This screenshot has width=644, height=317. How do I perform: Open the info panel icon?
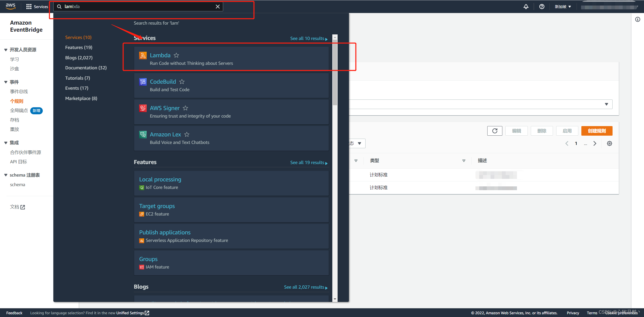pyautogui.click(x=637, y=19)
